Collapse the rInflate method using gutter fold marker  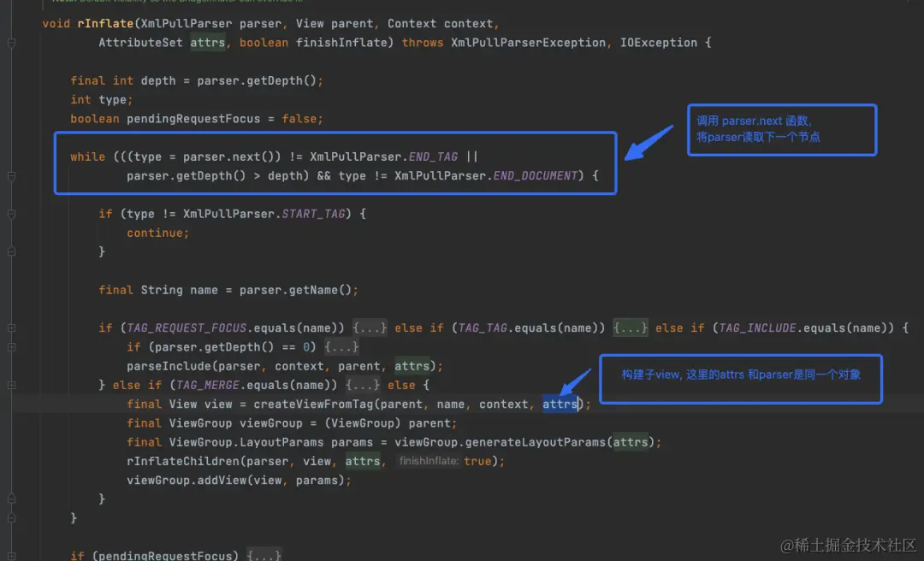coord(11,43)
